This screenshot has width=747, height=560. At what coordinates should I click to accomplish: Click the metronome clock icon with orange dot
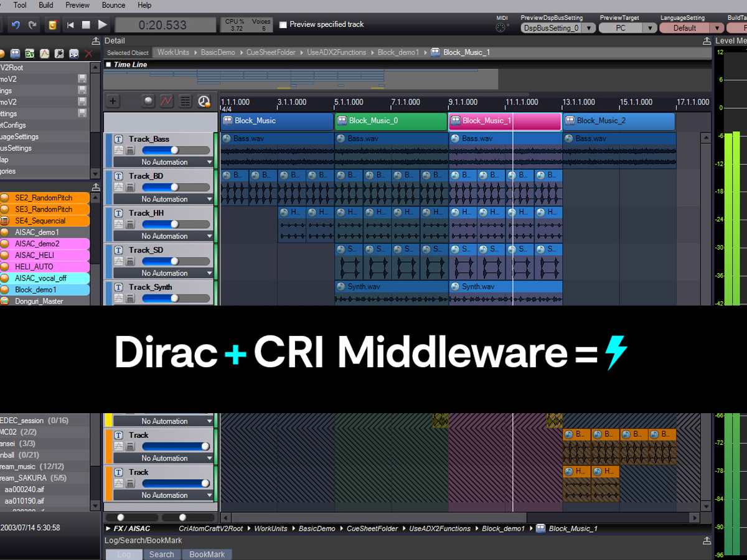204,102
